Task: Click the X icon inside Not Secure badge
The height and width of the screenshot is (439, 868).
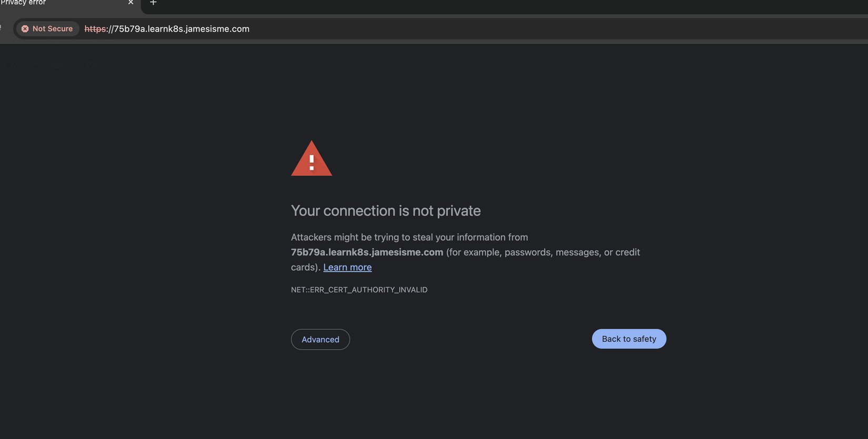Action: pos(25,28)
